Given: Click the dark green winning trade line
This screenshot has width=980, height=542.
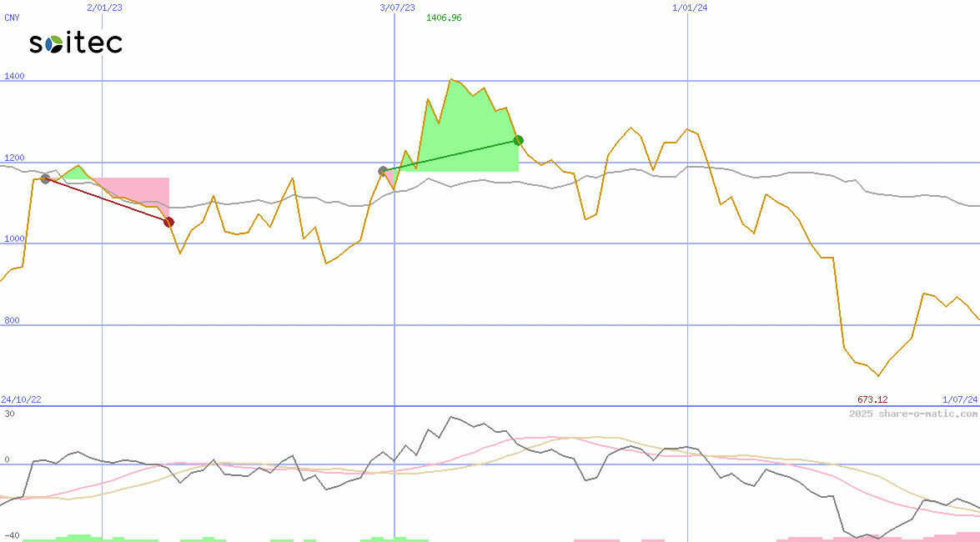Looking at the screenshot, I should click(x=450, y=156).
